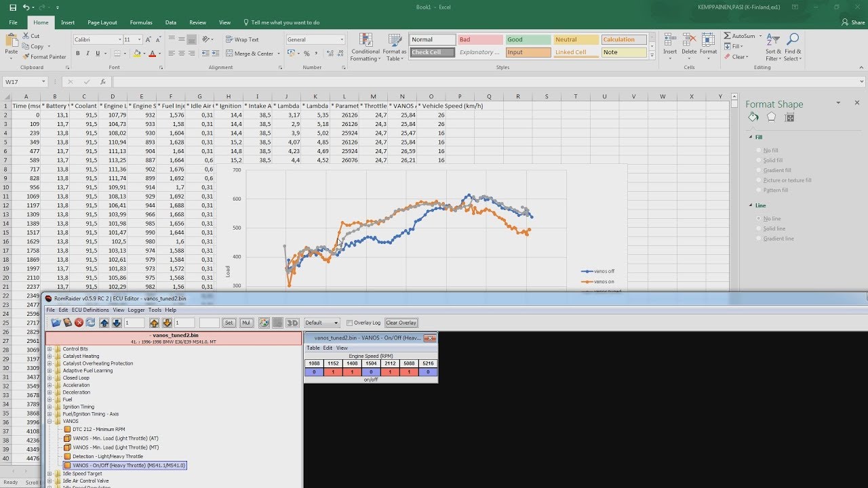The height and width of the screenshot is (488, 868).
Task: Click the Increase Font Size icon
Action: point(149,39)
